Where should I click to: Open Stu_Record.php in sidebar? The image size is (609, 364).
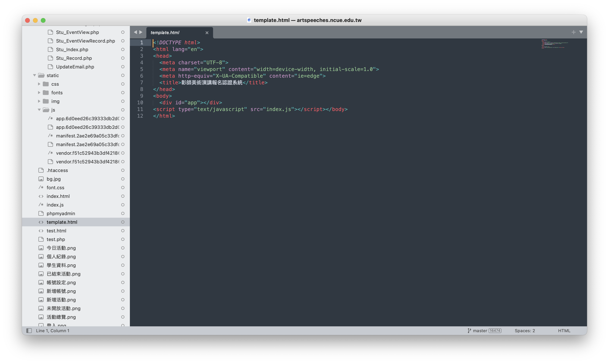click(74, 58)
